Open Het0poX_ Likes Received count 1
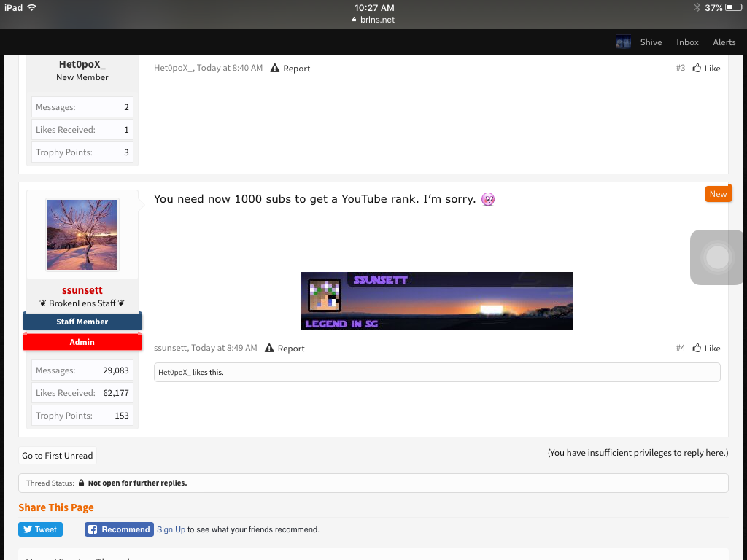Viewport: 747px width, 560px height. pos(126,130)
